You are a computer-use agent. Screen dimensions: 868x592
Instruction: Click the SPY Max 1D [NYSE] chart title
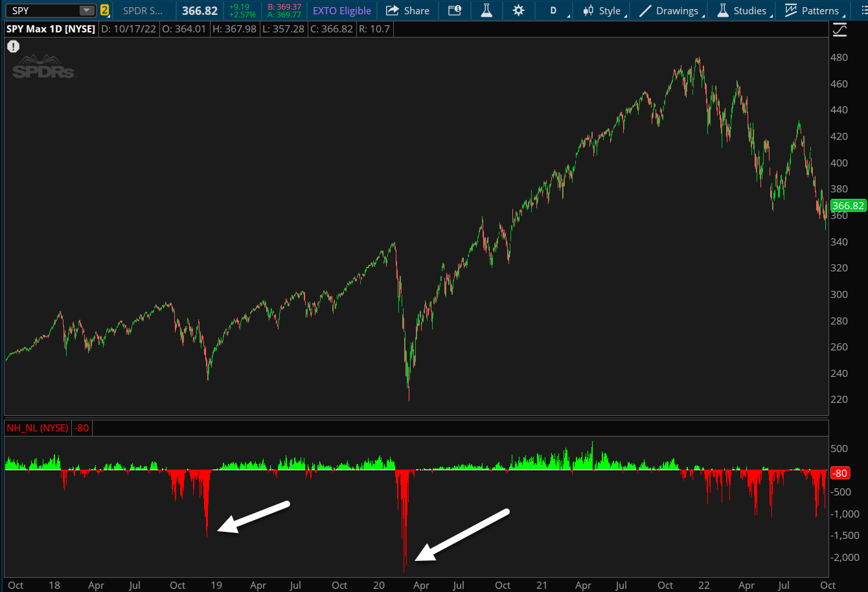(51, 29)
